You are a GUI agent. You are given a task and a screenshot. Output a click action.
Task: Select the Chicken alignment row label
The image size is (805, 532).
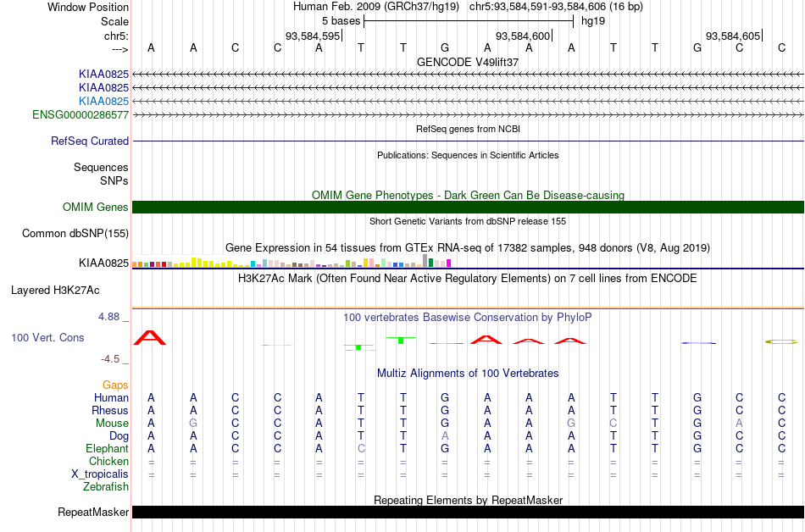coord(108,461)
